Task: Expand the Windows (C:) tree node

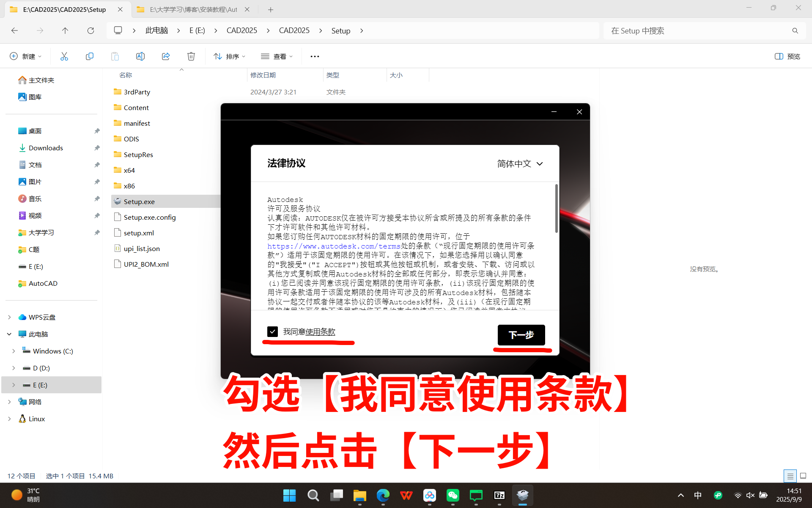Action: coord(14,351)
